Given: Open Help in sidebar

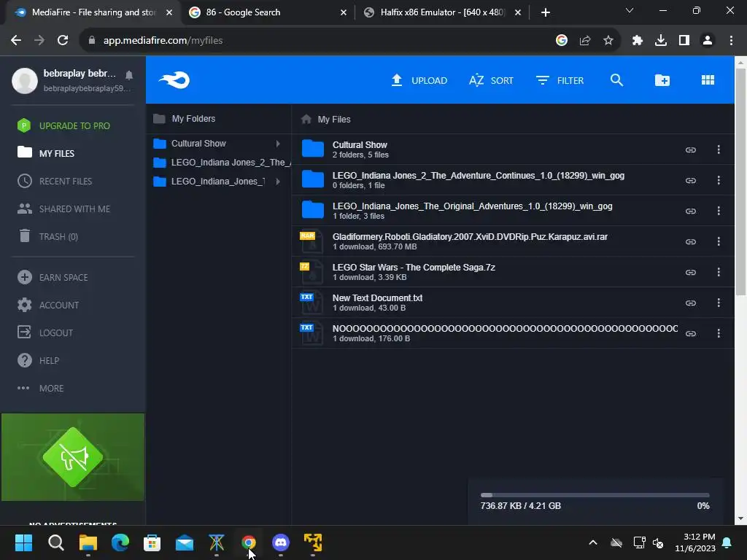Looking at the screenshot, I should [38, 360].
